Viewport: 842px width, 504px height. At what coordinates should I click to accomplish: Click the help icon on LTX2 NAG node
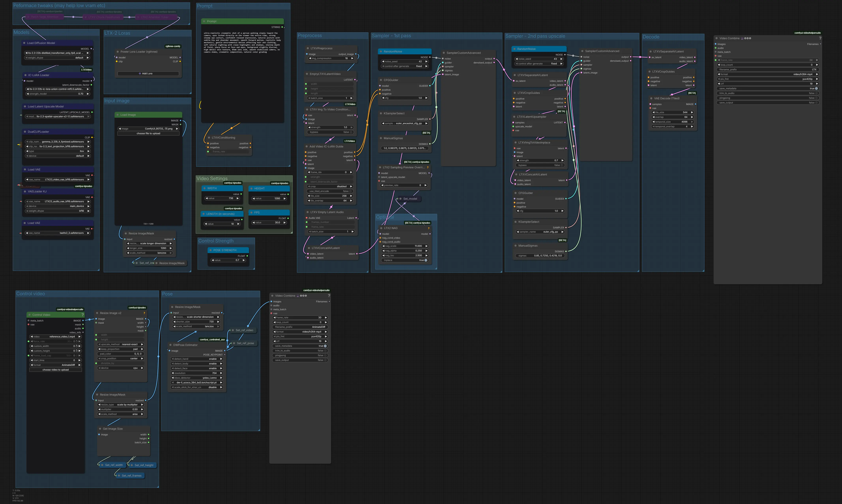coord(428,228)
